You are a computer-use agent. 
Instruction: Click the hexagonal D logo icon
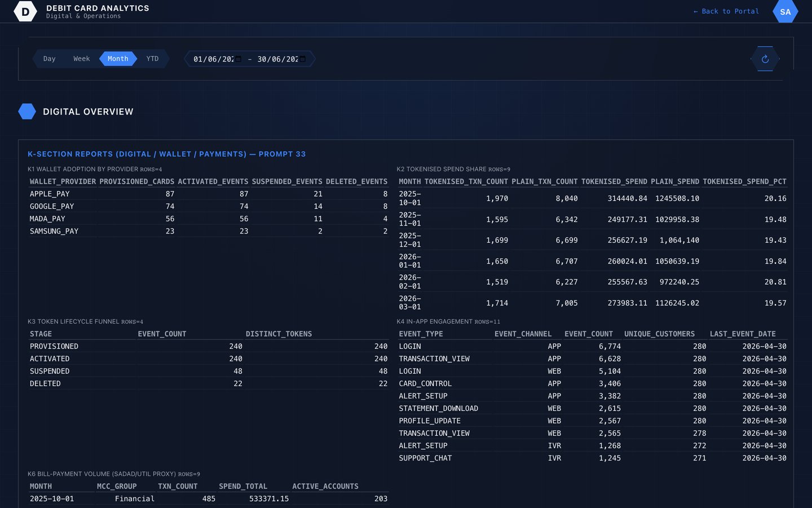tap(25, 11)
